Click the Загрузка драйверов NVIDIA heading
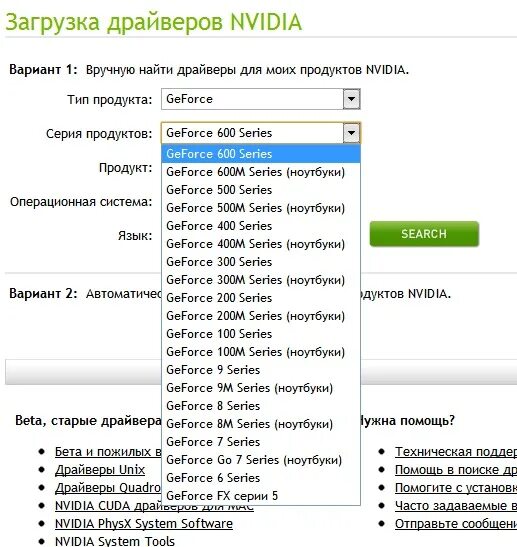The image size is (517, 547). coord(153,22)
